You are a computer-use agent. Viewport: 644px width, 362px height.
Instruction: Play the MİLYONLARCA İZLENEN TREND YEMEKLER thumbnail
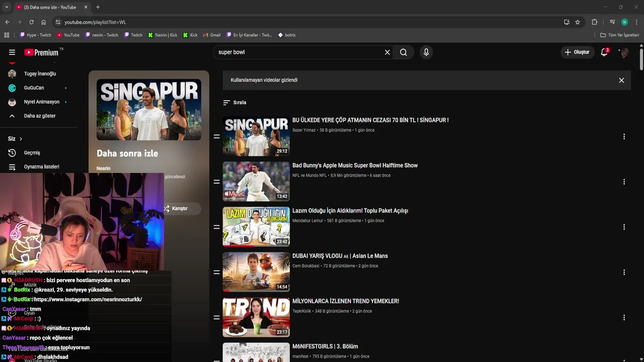[x=256, y=317]
